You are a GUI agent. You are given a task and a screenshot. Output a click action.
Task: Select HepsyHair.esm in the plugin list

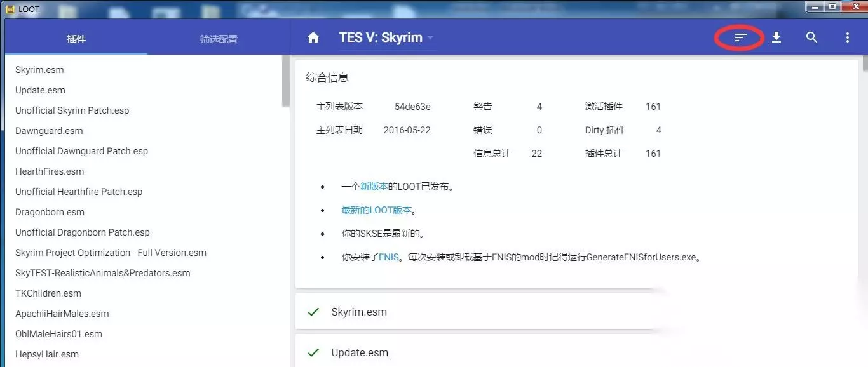coord(47,354)
